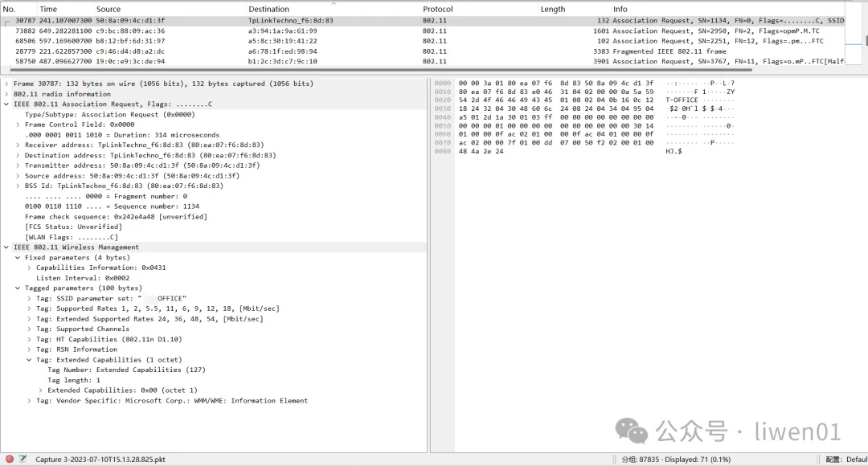This screenshot has width=868, height=466.
Task: Expand the Frame 30787 details row
Action: pyautogui.click(x=7, y=84)
